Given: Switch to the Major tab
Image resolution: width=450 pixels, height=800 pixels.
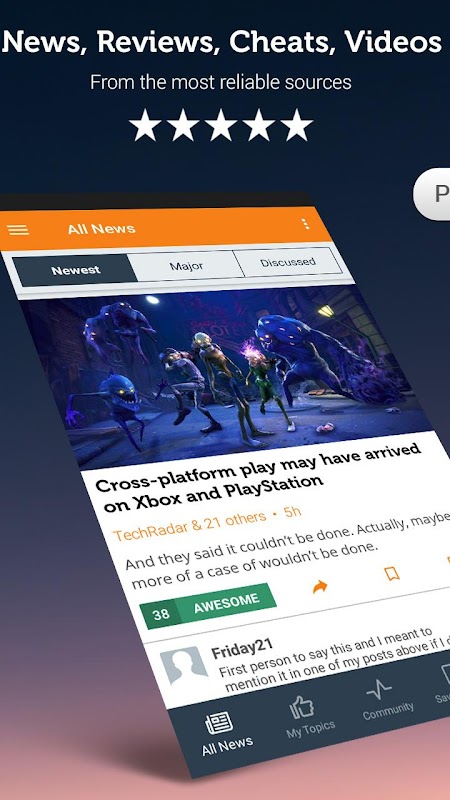Looking at the screenshot, I should (186, 266).
